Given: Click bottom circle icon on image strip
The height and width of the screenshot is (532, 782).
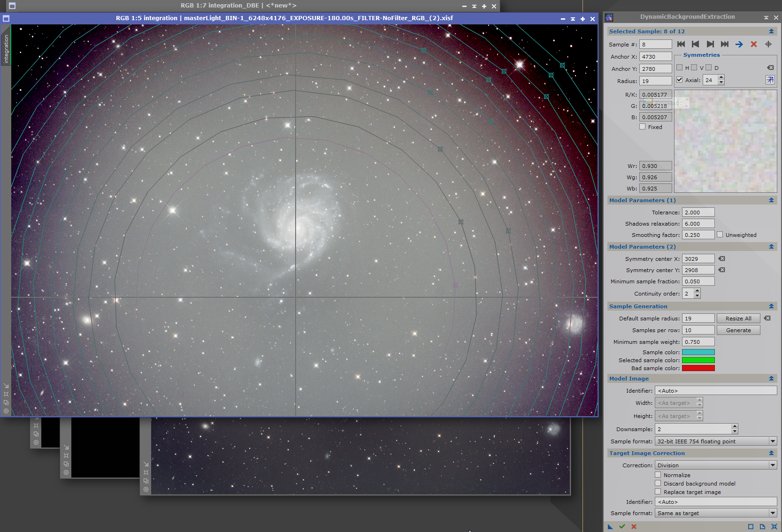Looking at the screenshot, I should 6,411.
